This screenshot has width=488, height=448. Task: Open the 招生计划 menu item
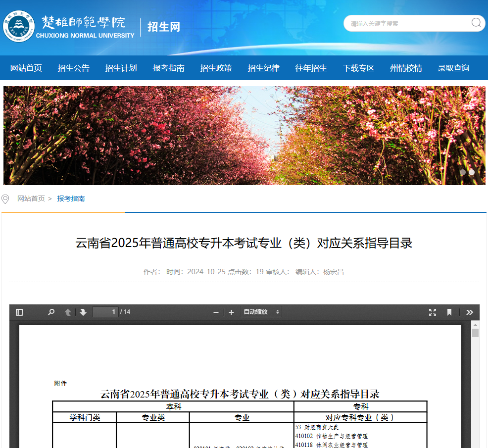coord(121,68)
